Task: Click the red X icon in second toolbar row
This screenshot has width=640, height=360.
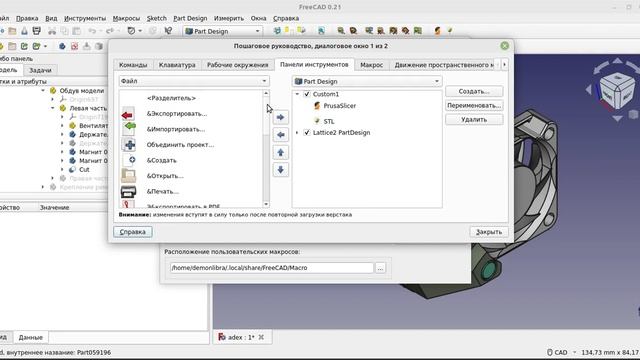Action: (74, 46)
